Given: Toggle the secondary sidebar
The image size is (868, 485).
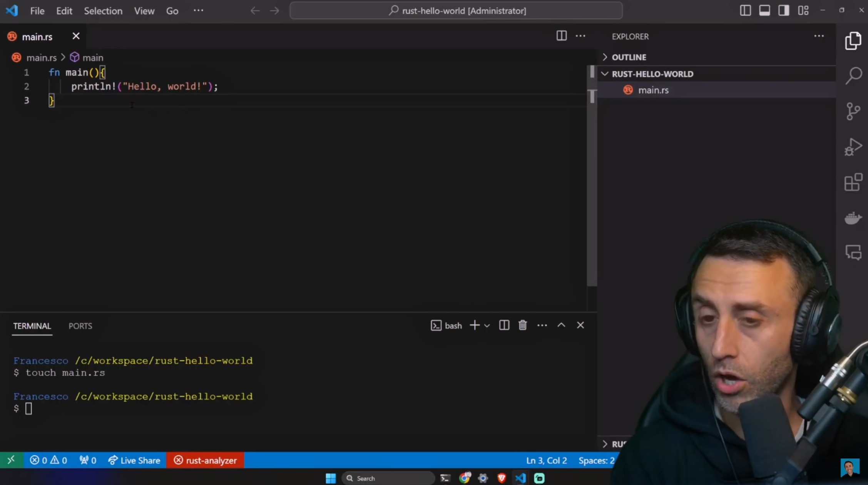Looking at the screenshot, I should [784, 10].
